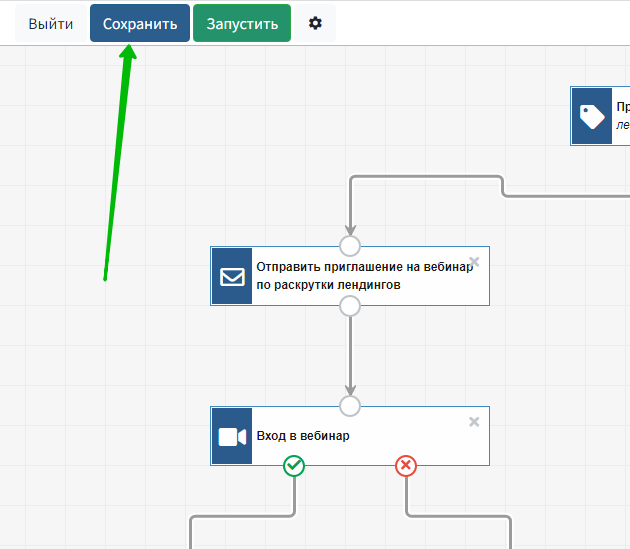This screenshot has height=549, width=630.
Task: Click the tag icon on the top-right block
Action: (x=592, y=116)
